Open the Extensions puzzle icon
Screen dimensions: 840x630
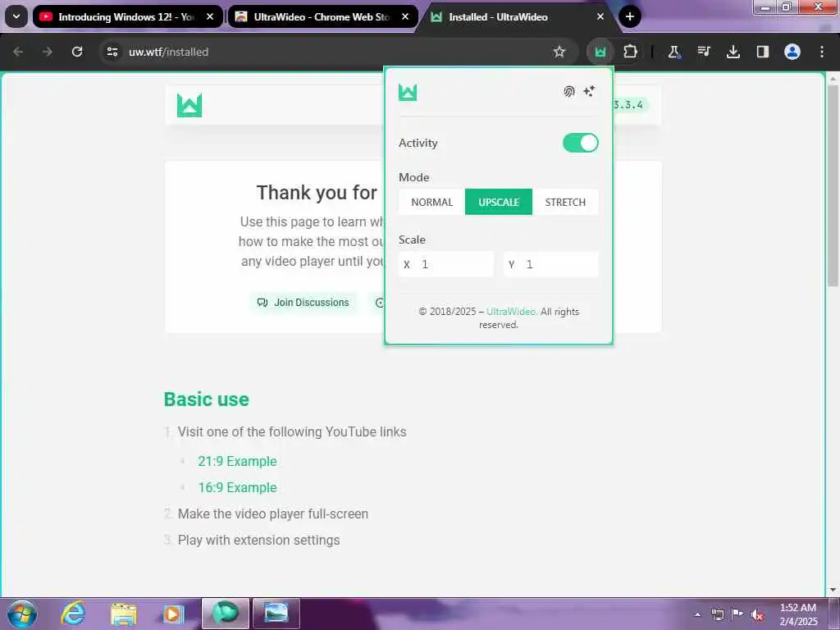pos(630,52)
